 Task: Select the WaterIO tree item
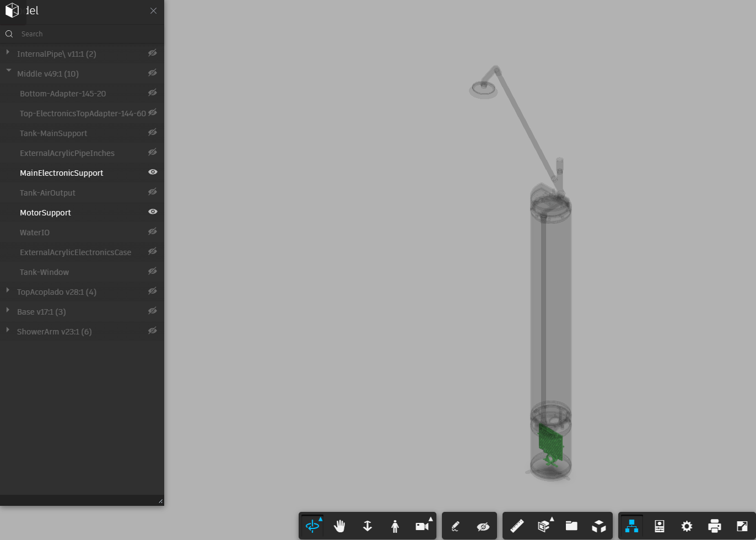[x=35, y=233]
